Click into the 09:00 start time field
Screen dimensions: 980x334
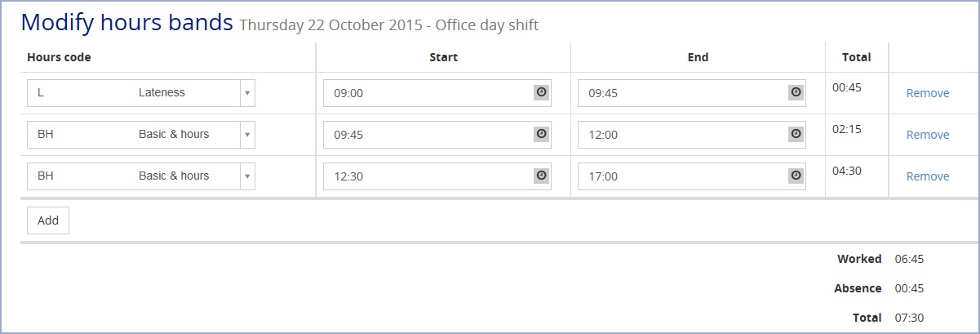[x=424, y=92]
